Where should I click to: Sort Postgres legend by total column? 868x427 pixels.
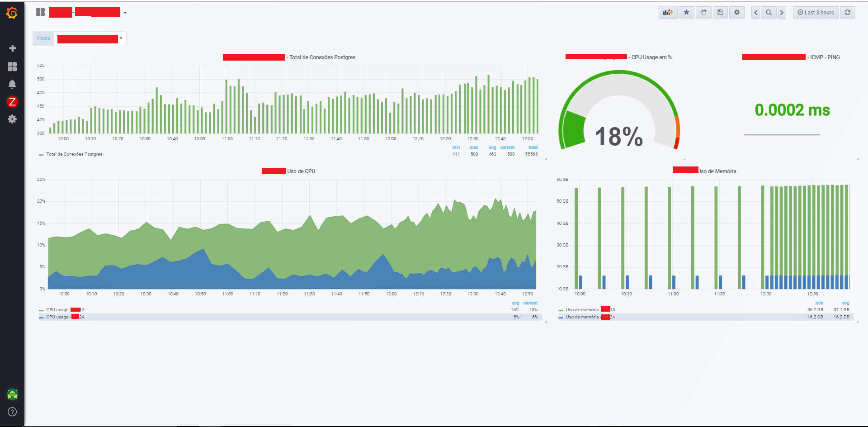point(533,147)
